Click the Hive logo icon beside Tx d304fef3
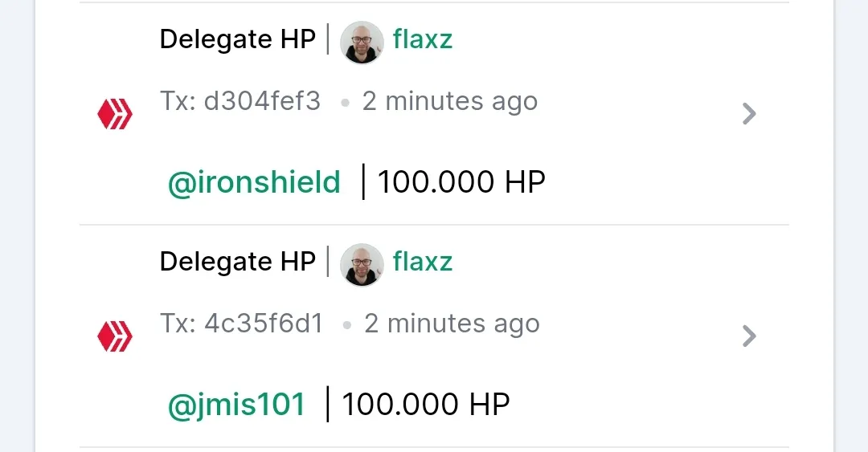 (115, 114)
